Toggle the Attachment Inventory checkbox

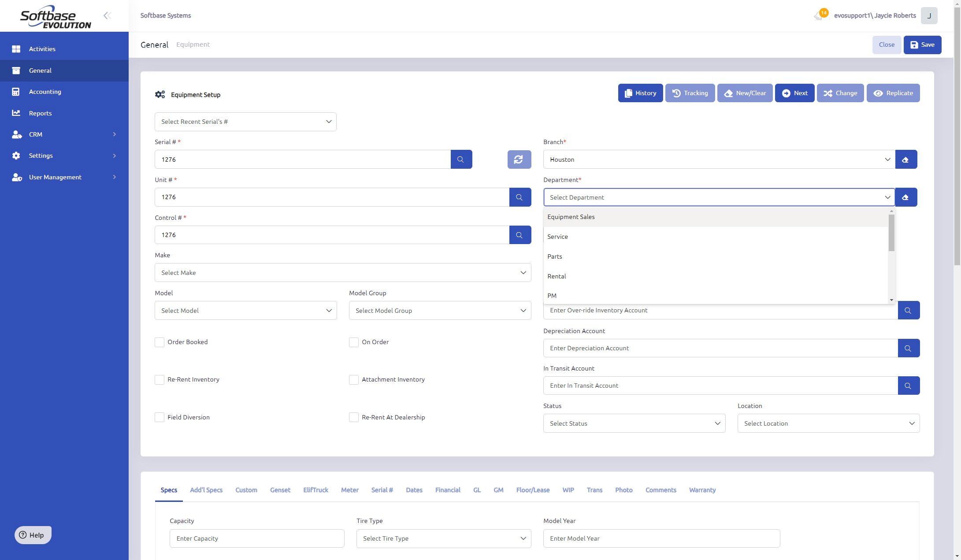pos(353,380)
